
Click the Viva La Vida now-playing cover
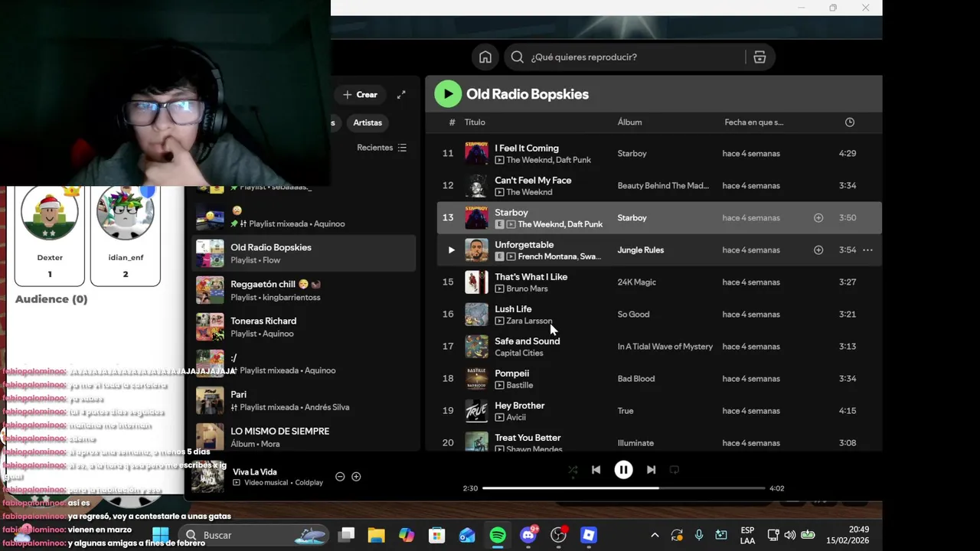207,476
